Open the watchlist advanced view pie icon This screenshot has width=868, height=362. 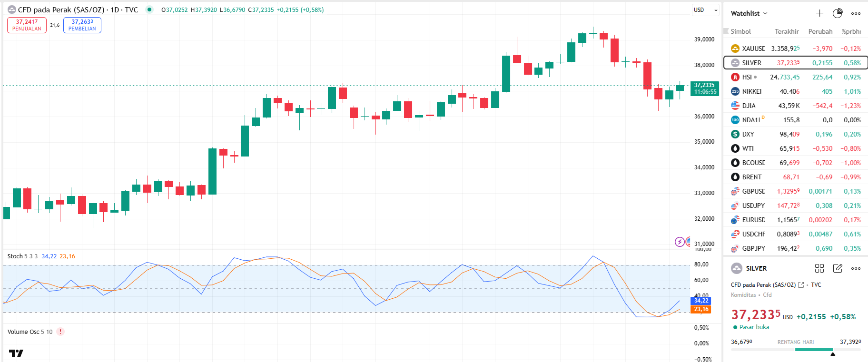coord(838,13)
